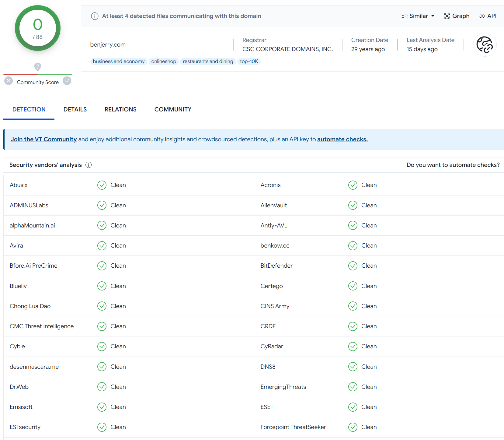Click the clean check icon for Forcepoint ThreatSeeker
Viewport: 504px width, 440px height.
pos(353,427)
